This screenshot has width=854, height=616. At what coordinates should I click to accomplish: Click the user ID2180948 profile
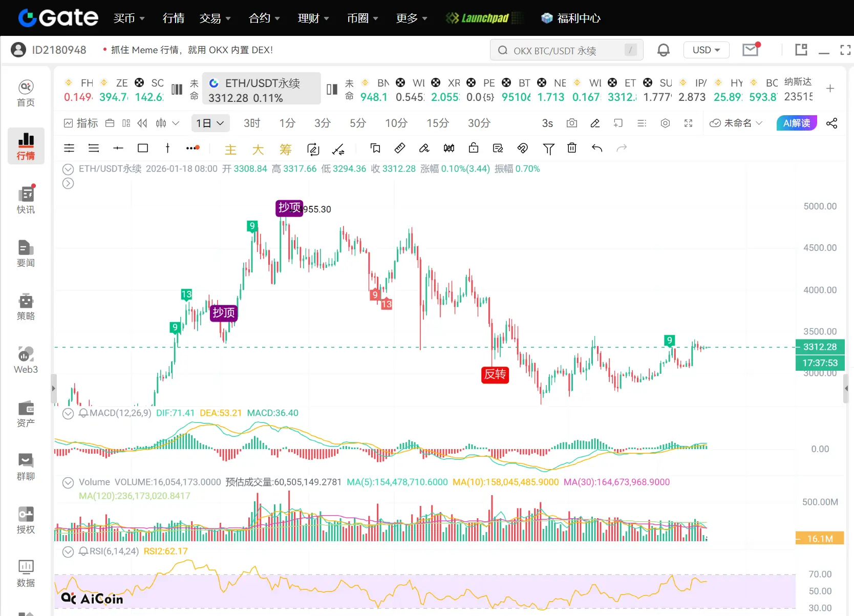49,50
